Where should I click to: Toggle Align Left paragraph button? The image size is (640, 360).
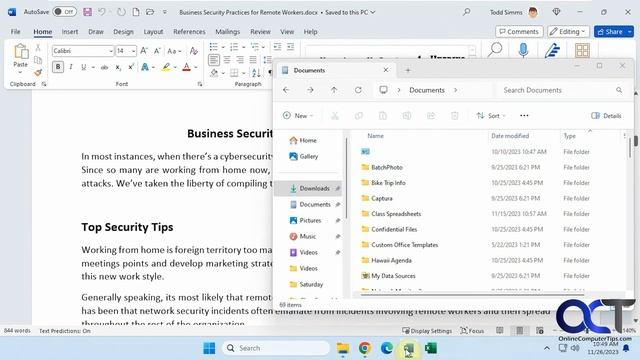(213, 60)
